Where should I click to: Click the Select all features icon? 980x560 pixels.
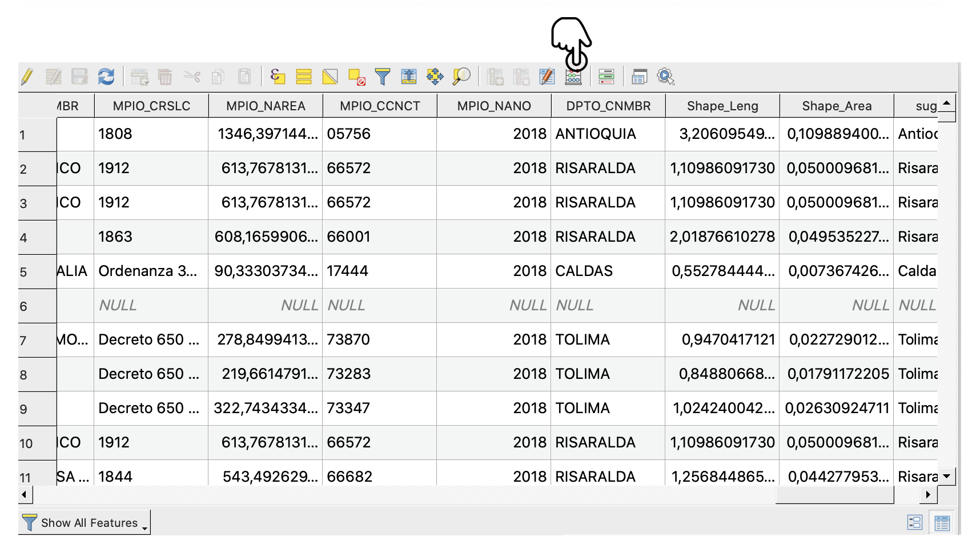click(304, 76)
